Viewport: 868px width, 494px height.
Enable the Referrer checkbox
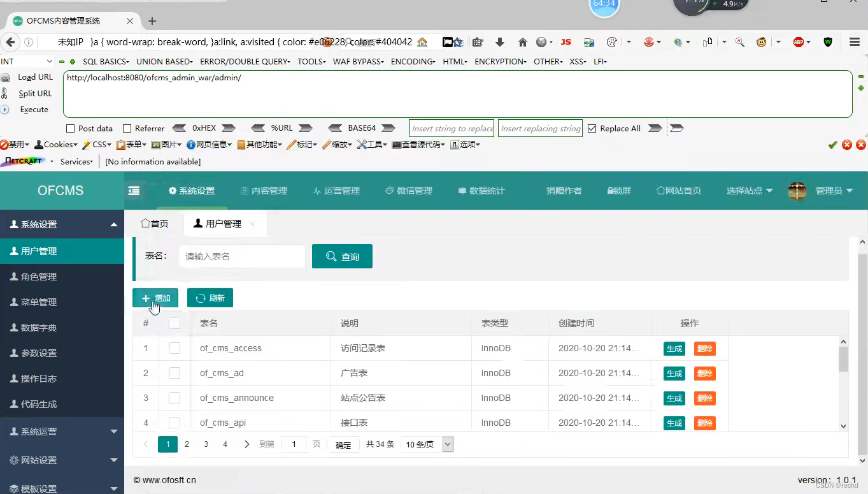point(127,128)
